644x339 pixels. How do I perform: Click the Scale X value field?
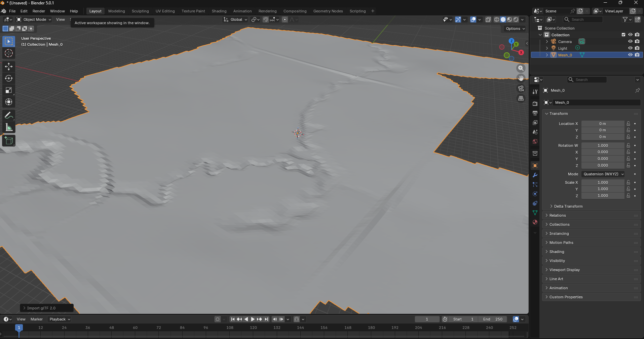click(x=603, y=182)
